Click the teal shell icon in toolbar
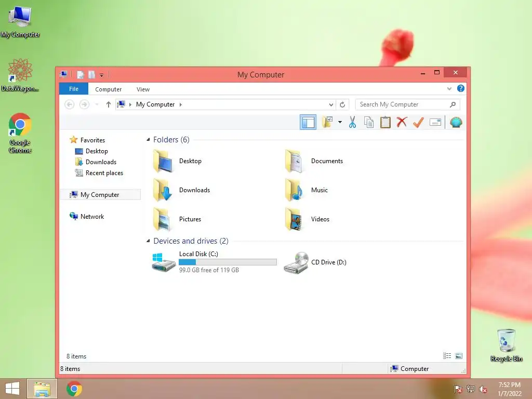This screenshot has width=532, height=399. pos(456,122)
